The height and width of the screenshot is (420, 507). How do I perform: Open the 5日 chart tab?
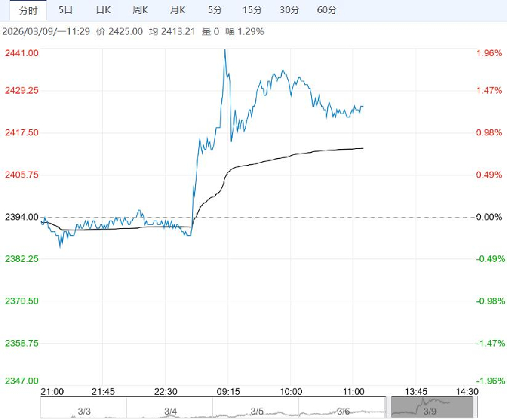[66, 10]
